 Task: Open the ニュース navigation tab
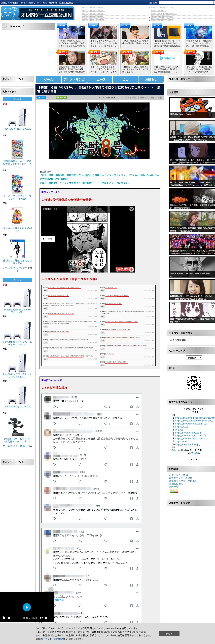pyautogui.click(x=100, y=79)
